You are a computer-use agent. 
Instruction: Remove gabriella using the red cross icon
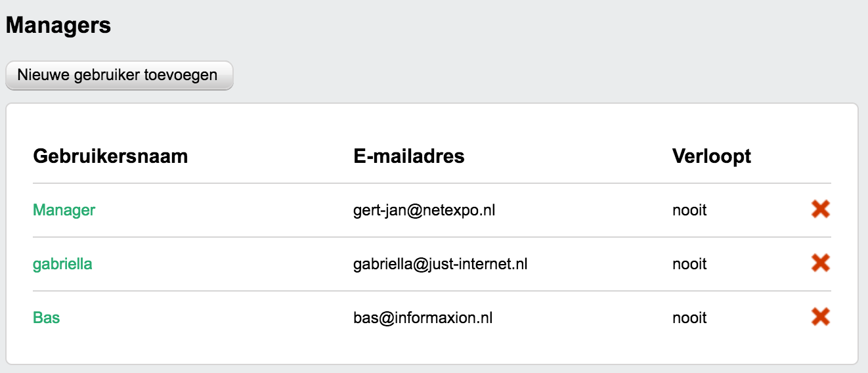click(821, 263)
